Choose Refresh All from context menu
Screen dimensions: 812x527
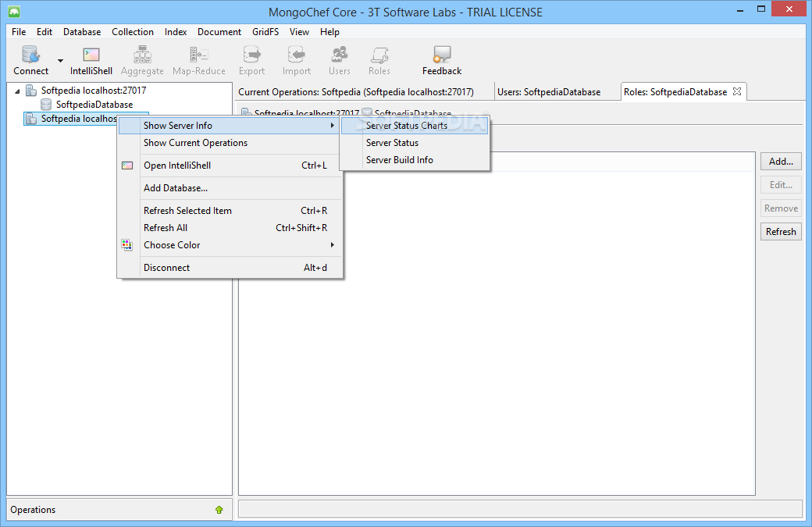[229, 228]
